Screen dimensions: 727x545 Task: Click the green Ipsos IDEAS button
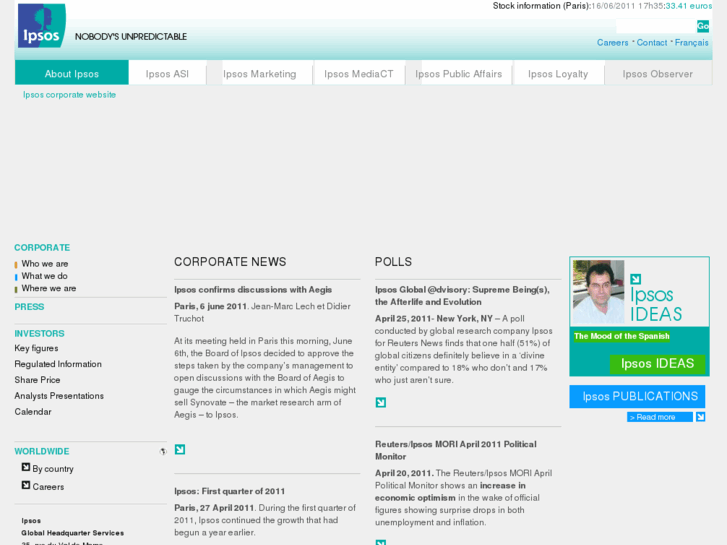pyautogui.click(x=657, y=364)
